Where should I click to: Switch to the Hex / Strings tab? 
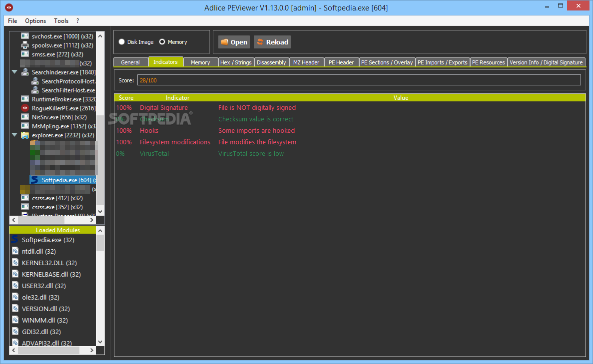point(236,62)
